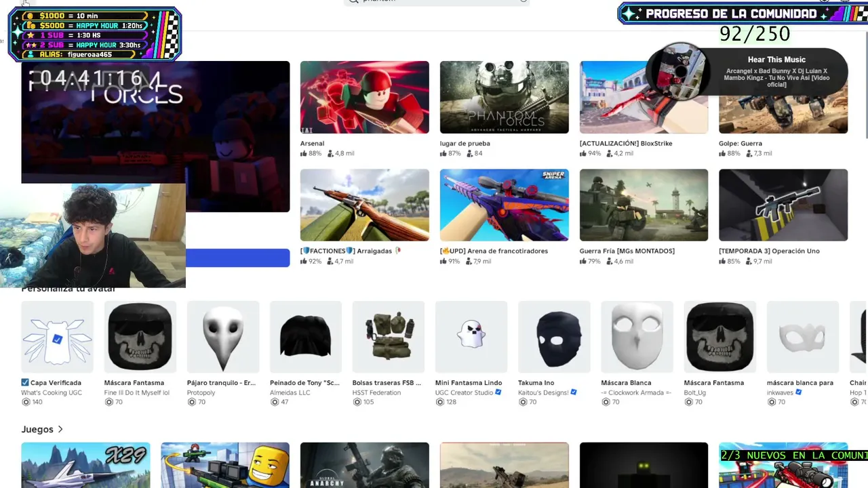Select the Capa Verificada item image

[x=58, y=337]
